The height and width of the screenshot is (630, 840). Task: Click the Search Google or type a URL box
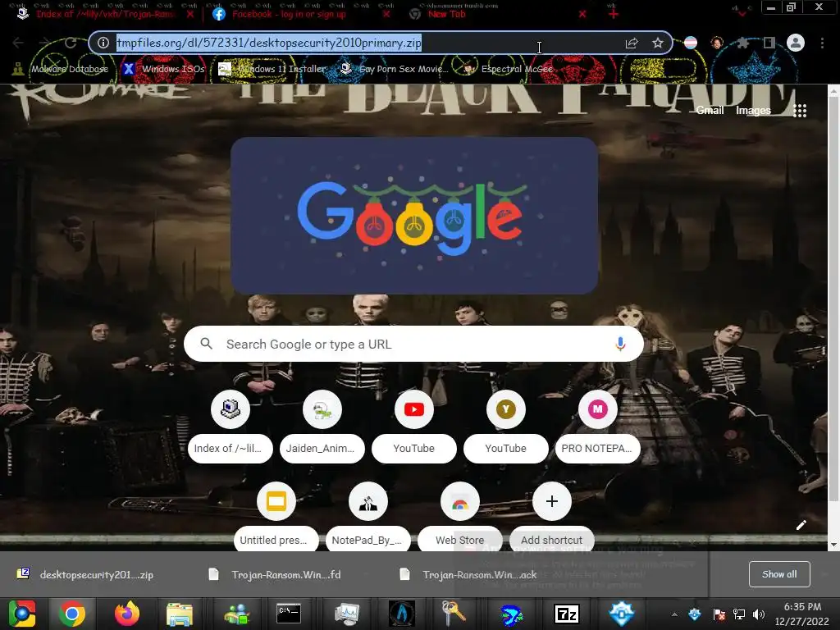click(413, 344)
